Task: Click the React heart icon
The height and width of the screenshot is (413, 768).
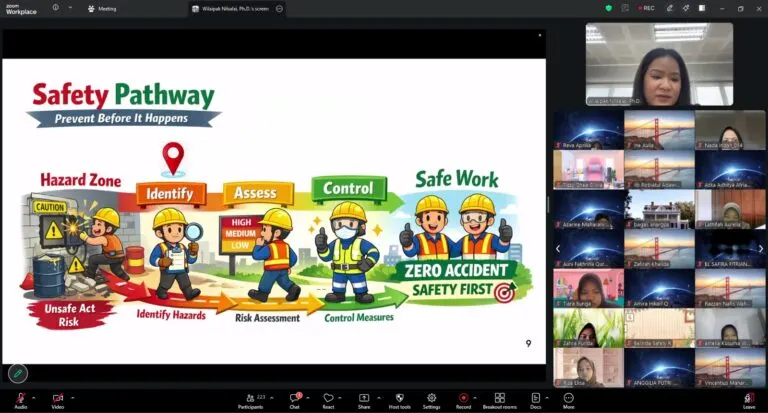Action: coord(328,400)
